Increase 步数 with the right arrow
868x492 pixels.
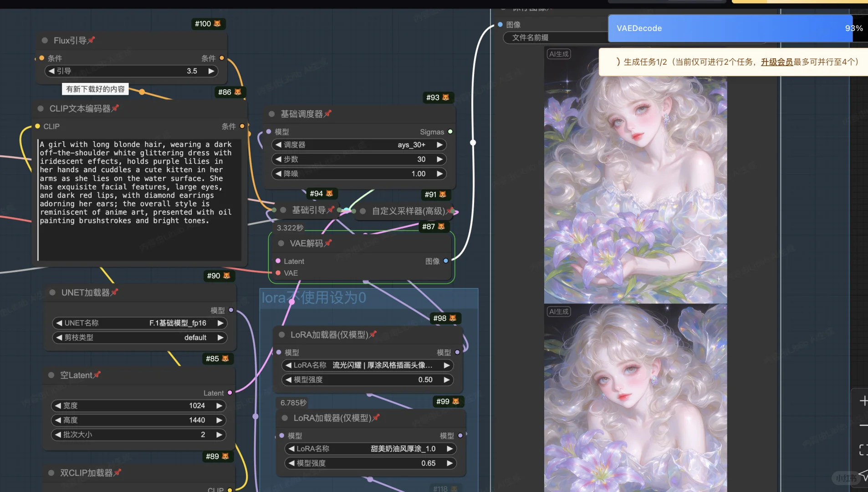(x=439, y=159)
